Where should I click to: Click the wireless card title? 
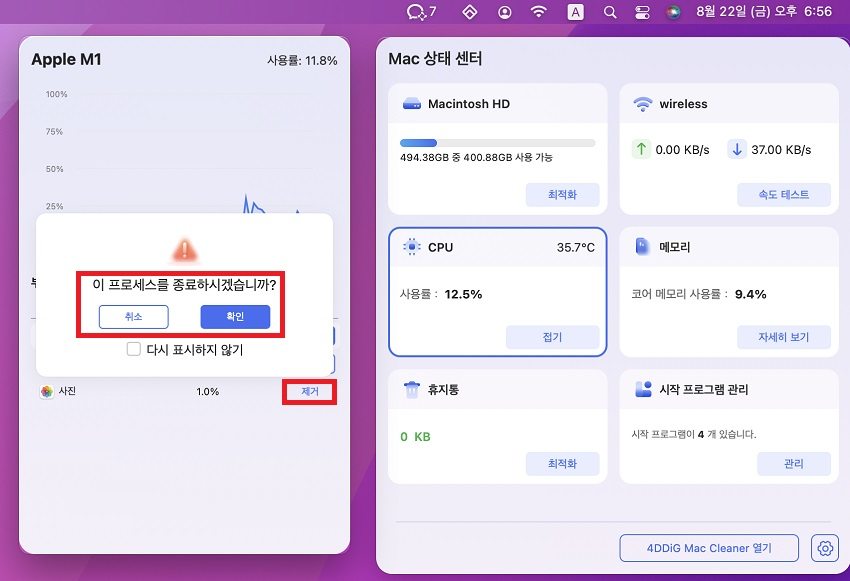click(683, 104)
